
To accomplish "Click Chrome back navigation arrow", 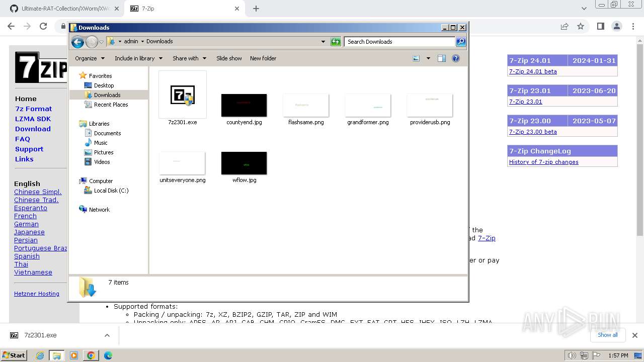I will pyautogui.click(x=11, y=26).
